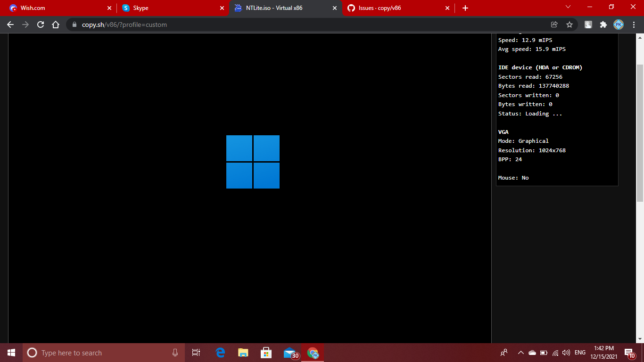Click inside the Type here to search field
This screenshot has height=362, width=644.
[x=94, y=353]
